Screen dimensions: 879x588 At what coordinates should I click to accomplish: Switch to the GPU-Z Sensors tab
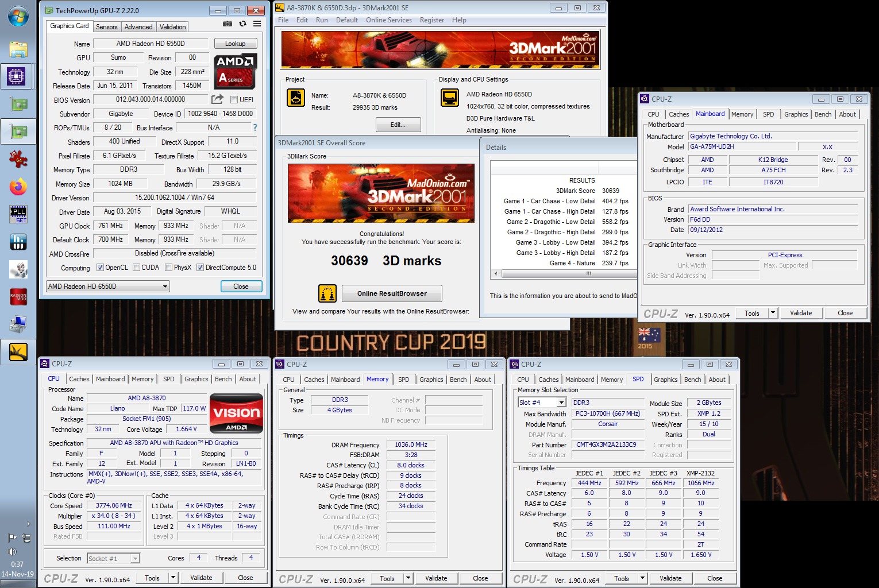tap(106, 27)
